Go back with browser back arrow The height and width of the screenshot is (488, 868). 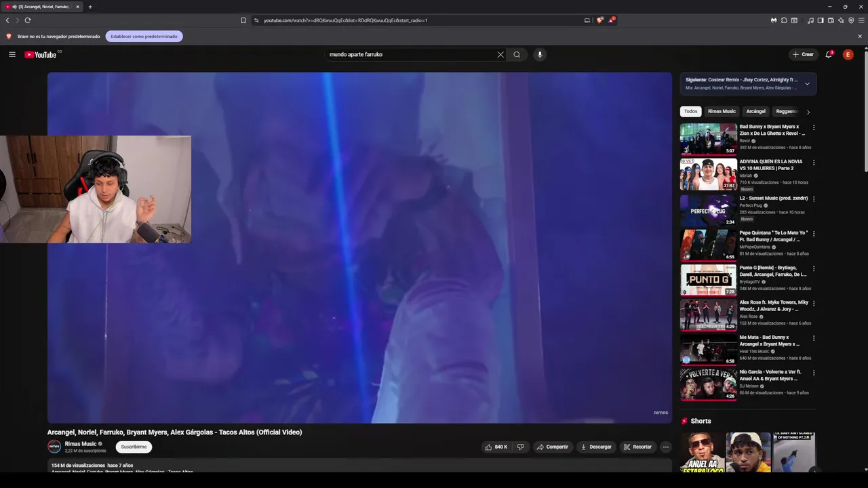(7, 20)
